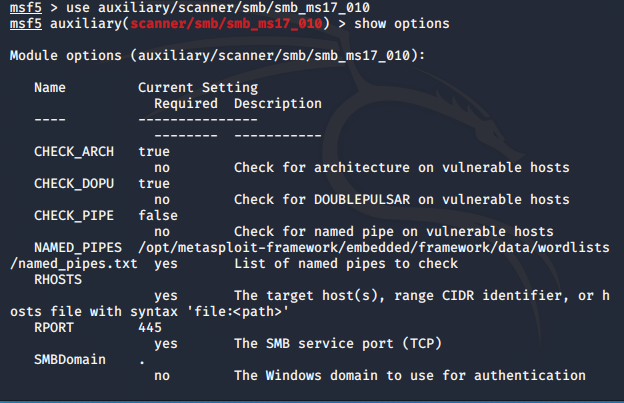This screenshot has height=403, width=624.
Task: Select the CHECK_DOPU option name
Action: pos(74,183)
